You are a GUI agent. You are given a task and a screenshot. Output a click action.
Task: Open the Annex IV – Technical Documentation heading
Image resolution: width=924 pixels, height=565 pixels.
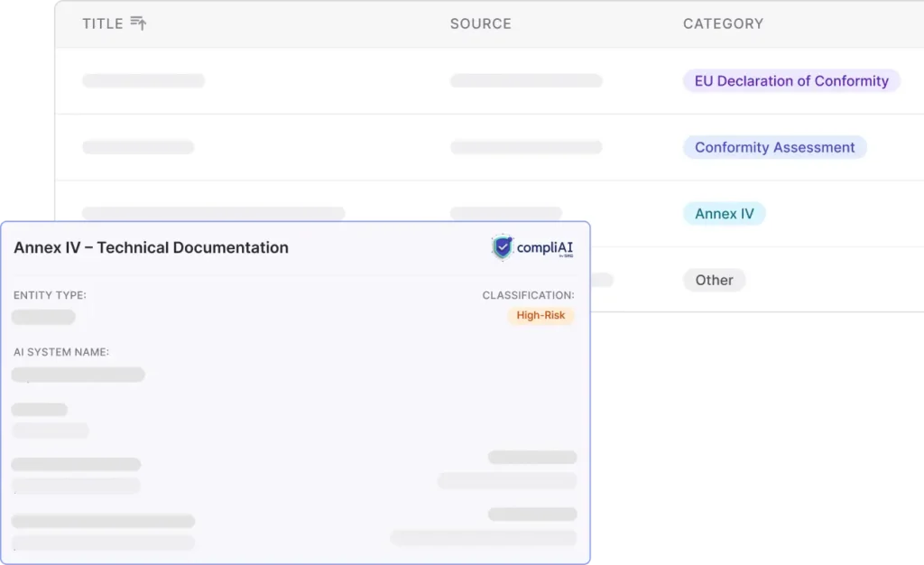[x=151, y=247]
